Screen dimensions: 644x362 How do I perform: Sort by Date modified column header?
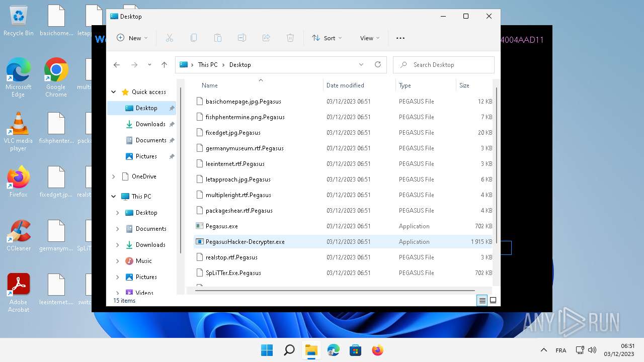pos(359,85)
